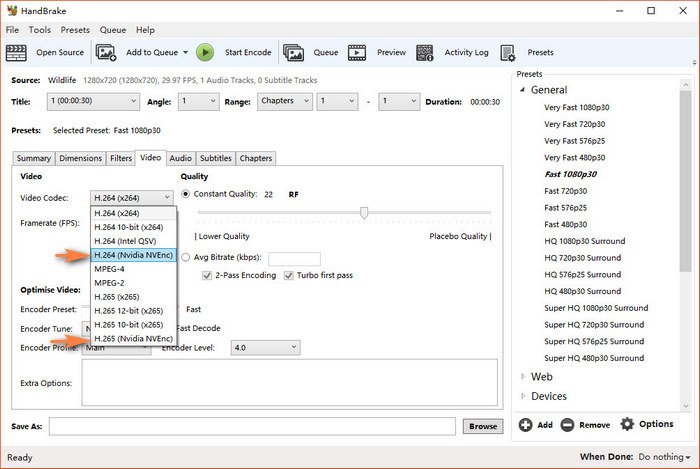
Task: Click the Extra Options text box
Action: pos(290,382)
